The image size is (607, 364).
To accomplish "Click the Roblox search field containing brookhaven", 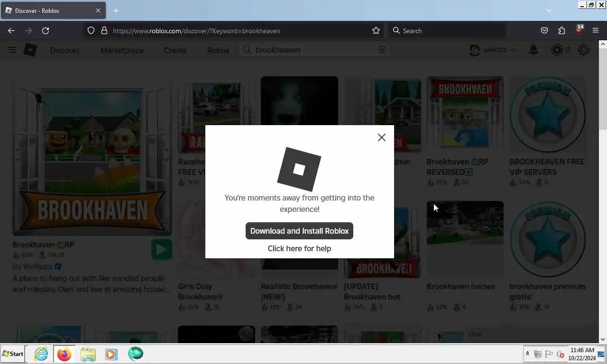I will tap(314, 50).
